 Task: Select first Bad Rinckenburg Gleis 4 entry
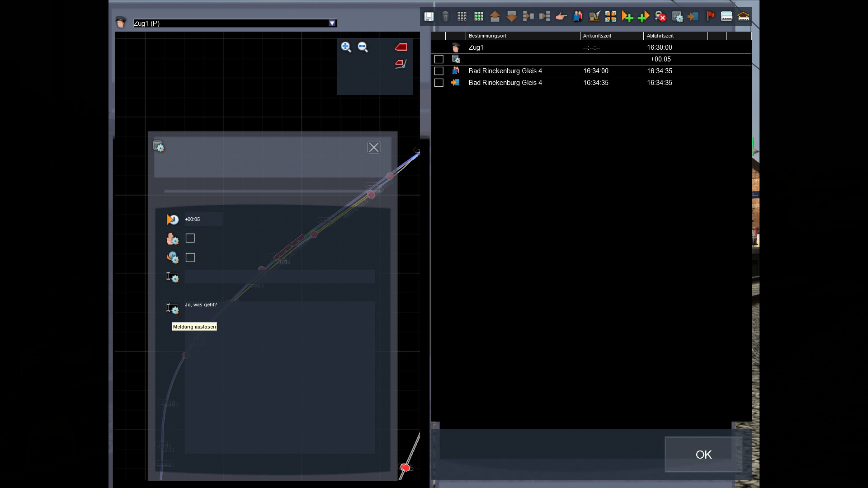(x=505, y=71)
